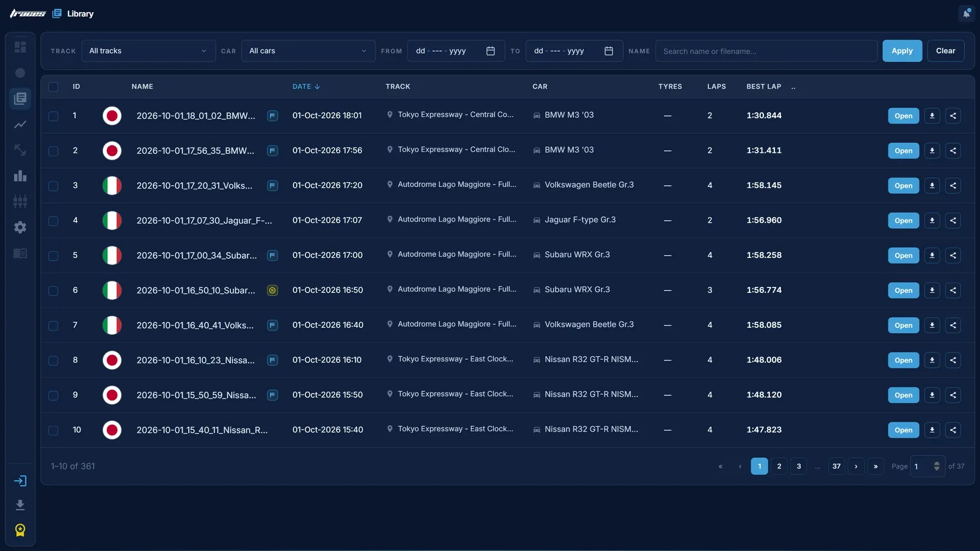The height and width of the screenshot is (551, 980).
Task: Check the box for session ID 3
Action: click(x=53, y=186)
